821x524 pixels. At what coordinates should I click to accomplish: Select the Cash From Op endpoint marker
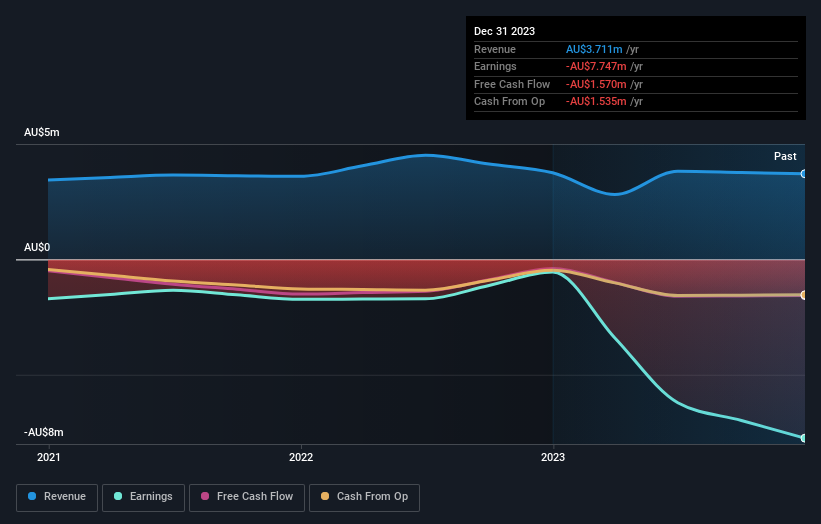(804, 295)
